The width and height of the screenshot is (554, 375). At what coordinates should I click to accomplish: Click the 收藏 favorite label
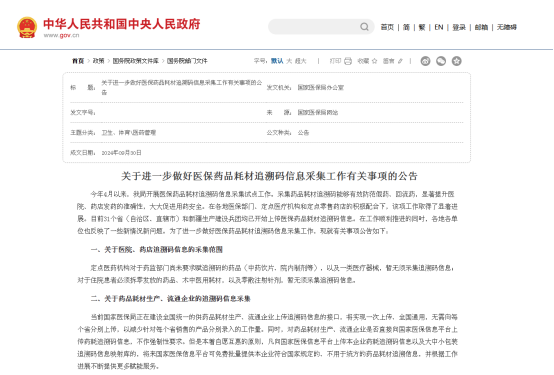point(363,61)
